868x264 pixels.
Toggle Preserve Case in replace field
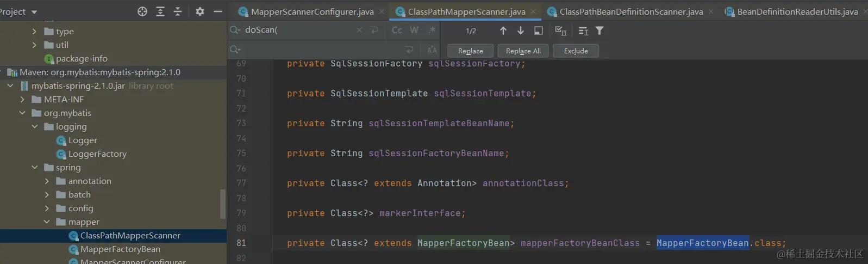click(x=432, y=50)
